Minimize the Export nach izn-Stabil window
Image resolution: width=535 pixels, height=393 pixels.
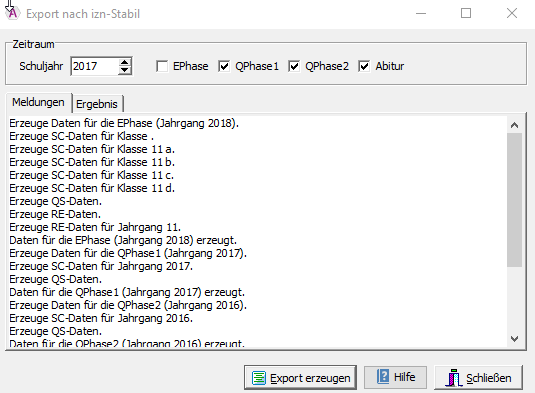421,14
